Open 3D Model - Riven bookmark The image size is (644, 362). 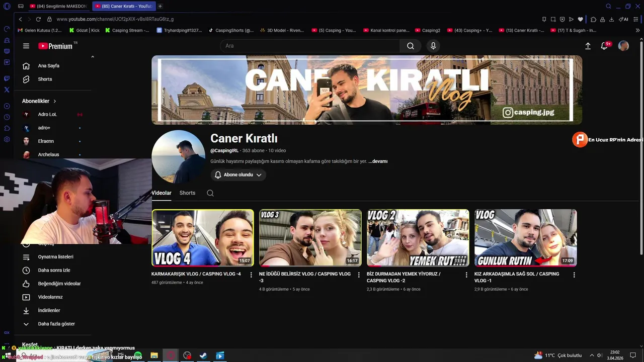(x=282, y=30)
